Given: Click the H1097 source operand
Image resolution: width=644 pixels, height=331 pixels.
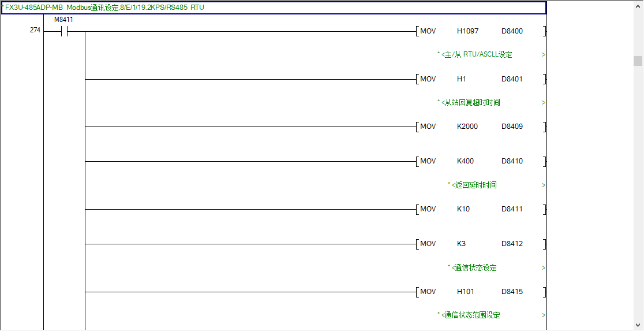Looking at the screenshot, I should 467,31.
